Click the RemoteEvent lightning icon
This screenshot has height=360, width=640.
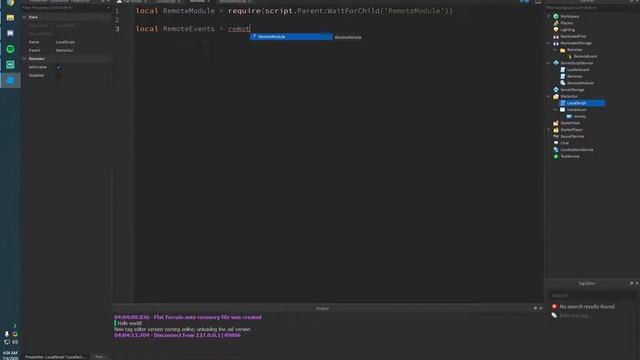[570, 56]
